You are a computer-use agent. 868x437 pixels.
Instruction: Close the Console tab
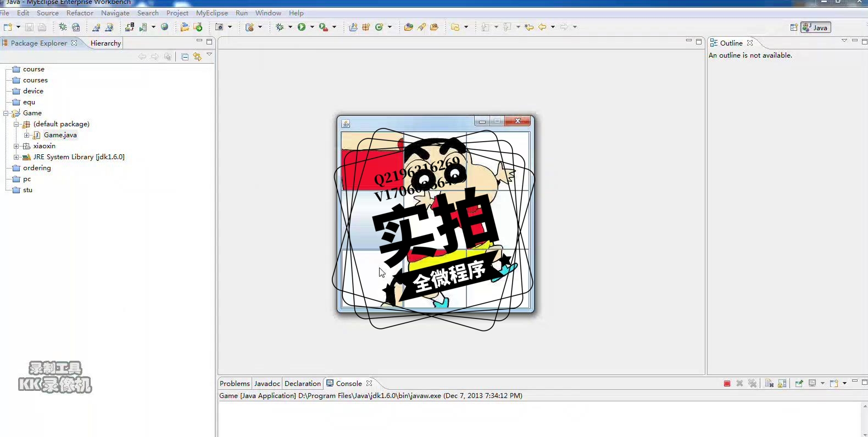point(369,383)
